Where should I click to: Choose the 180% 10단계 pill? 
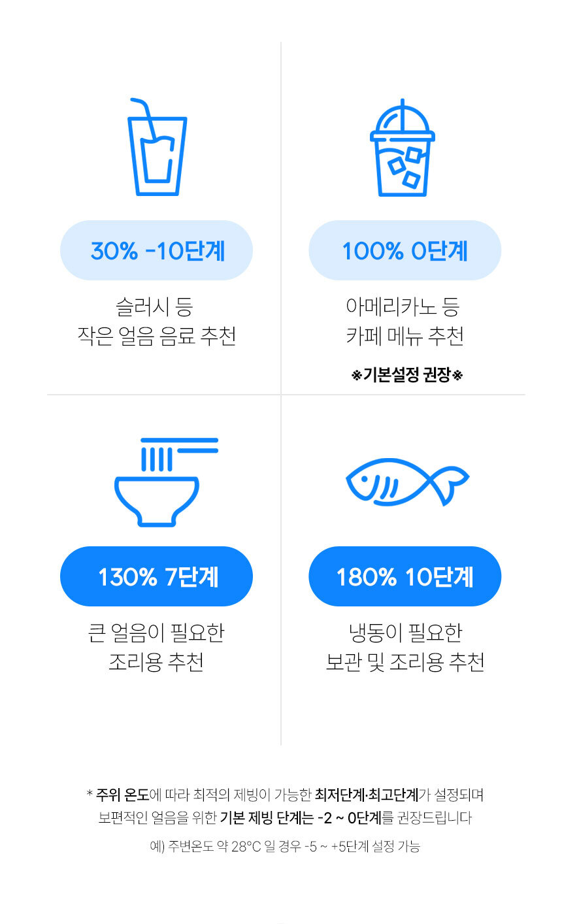405,576
